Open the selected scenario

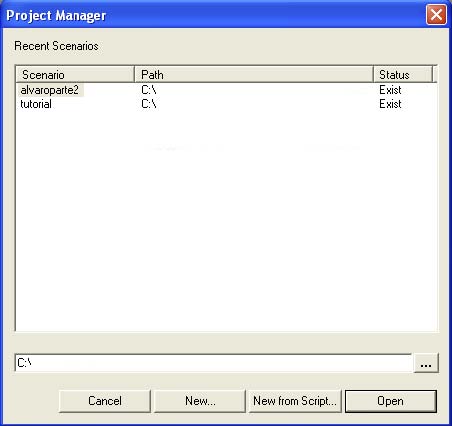click(x=390, y=401)
